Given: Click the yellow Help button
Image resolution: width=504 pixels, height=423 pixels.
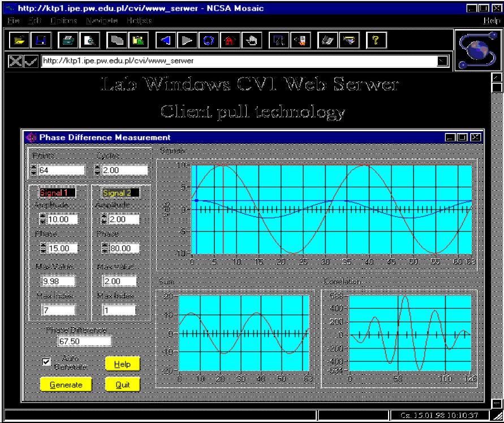Looking at the screenshot, I should (122, 364).
